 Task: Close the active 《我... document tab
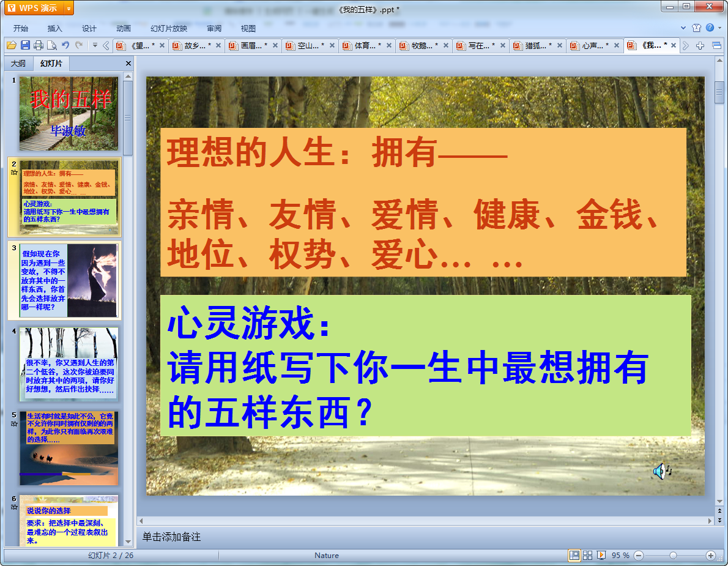click(x=673, y=45)
